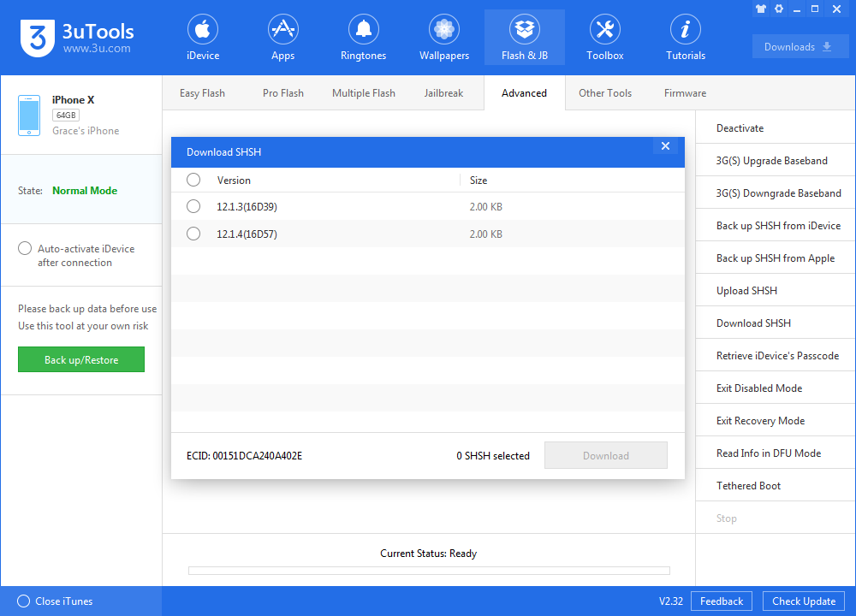Select all SHSH versions radio in header

[x=193, y=180]
